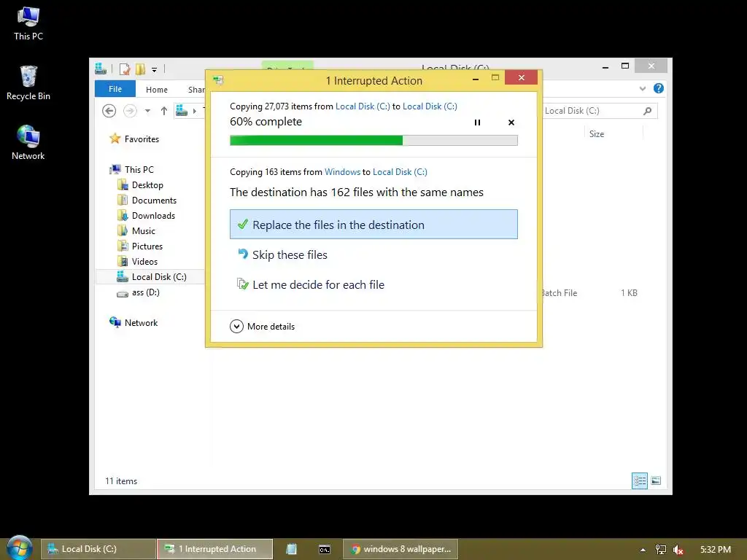Image resolution: width=747 pixels, height=560 pixels.
Task: Go forward in Explorer navigation
Action: (130, 111)
